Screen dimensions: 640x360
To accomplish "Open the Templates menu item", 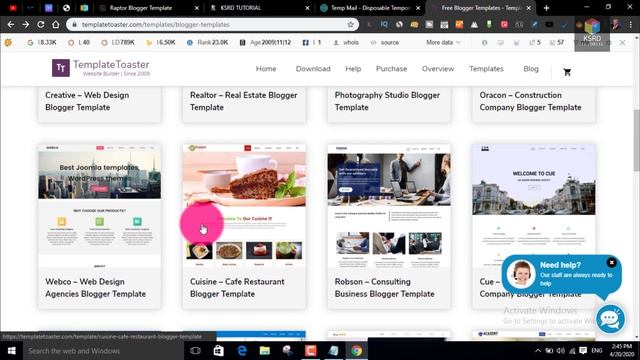I will click(x=486, y=69).
